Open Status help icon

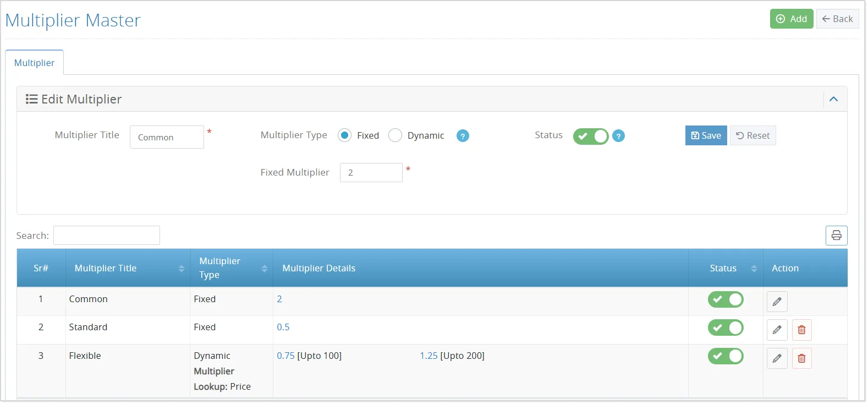618,136
